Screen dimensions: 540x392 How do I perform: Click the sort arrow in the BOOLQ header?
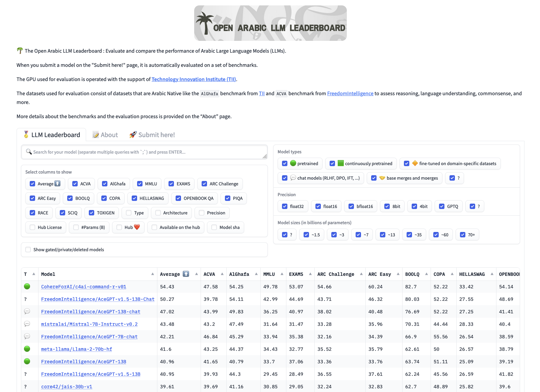(427, 274)
